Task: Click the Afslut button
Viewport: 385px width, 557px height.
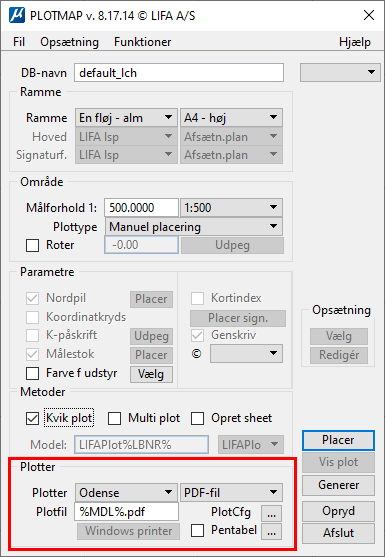Action: click(338, 533)
